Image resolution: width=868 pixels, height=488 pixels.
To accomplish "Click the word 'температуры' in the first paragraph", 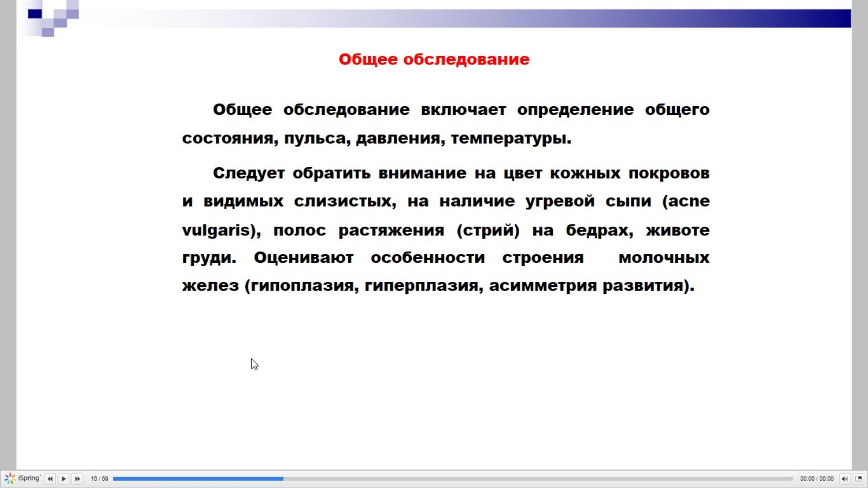I will pyautogui.click(x=508, y=139).
